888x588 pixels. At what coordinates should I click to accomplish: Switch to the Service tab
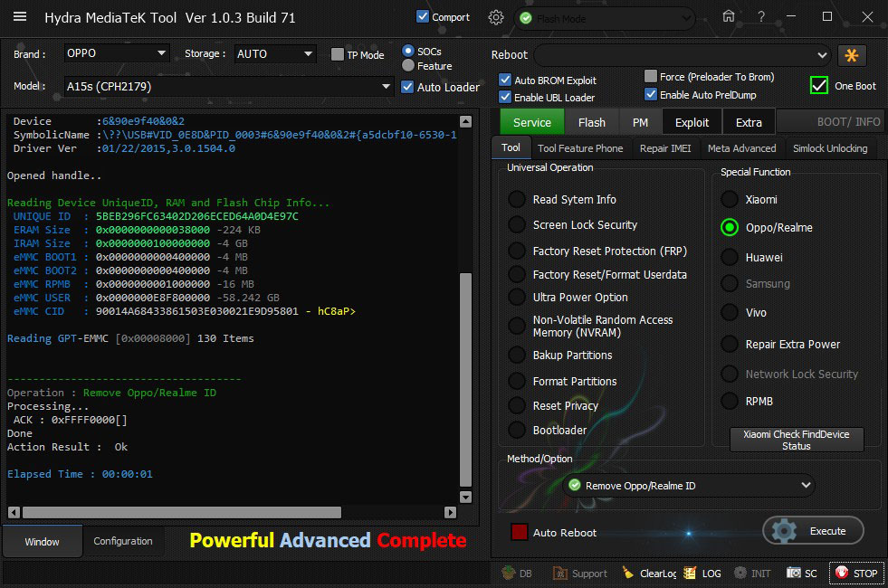(531, 122)
